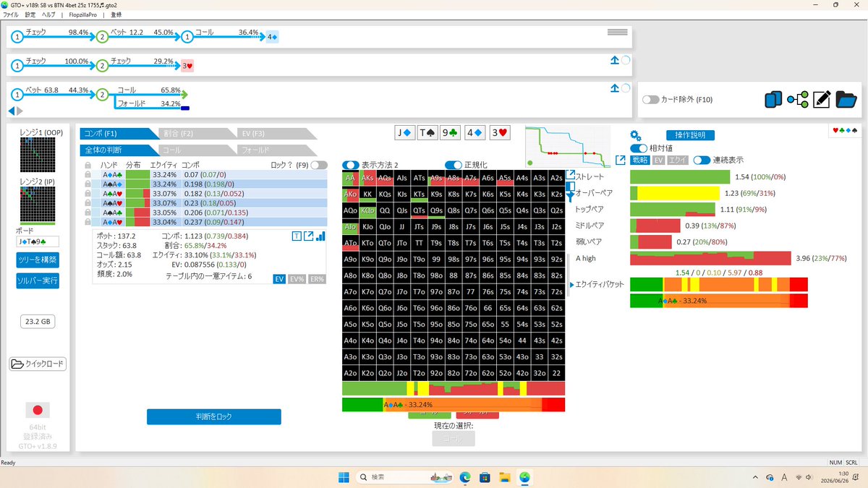The width and height of the screenshot is (868, 488).
Task: Click the pop-out icon in hand summary
Action: (x=308, y=236)
